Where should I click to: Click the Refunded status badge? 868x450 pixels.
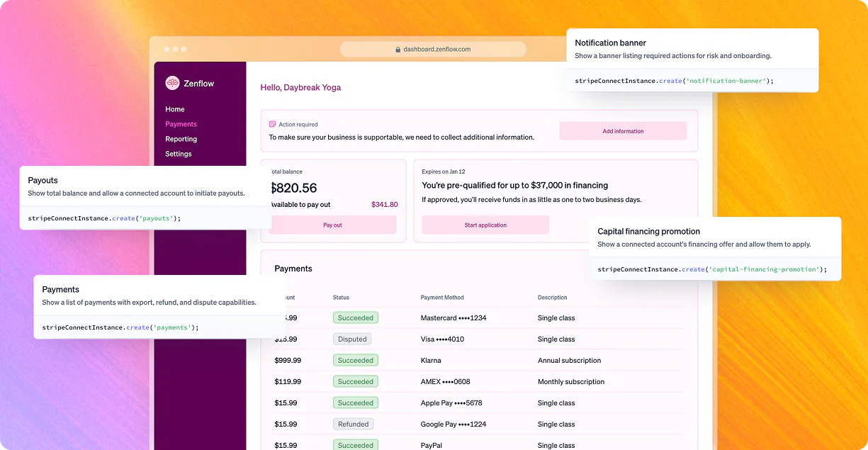point(353,424)
